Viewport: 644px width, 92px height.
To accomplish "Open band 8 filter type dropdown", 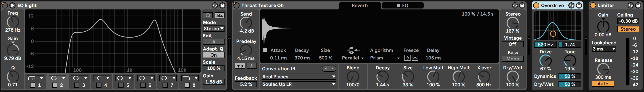I will tap(190, 78).
